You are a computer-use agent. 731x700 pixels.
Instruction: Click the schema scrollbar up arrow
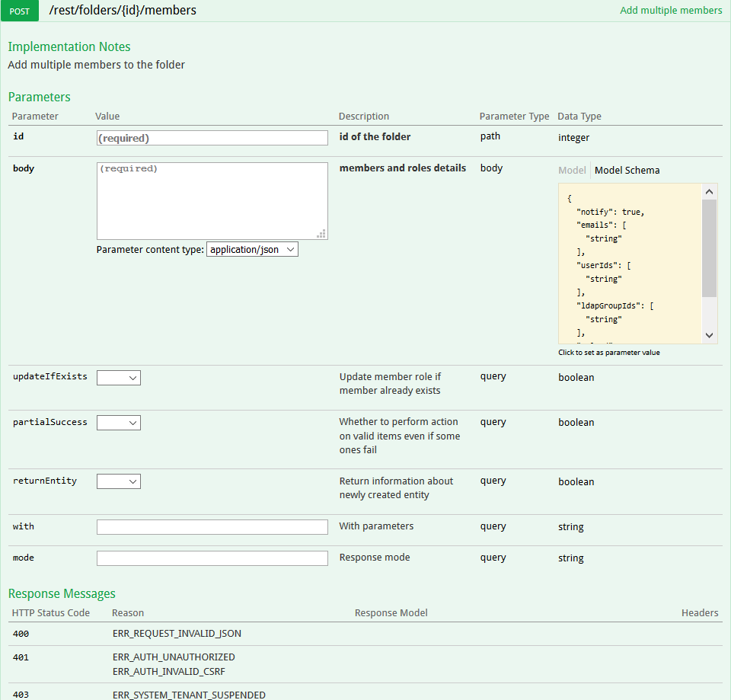pyautogui.click(x=709, y=192)
